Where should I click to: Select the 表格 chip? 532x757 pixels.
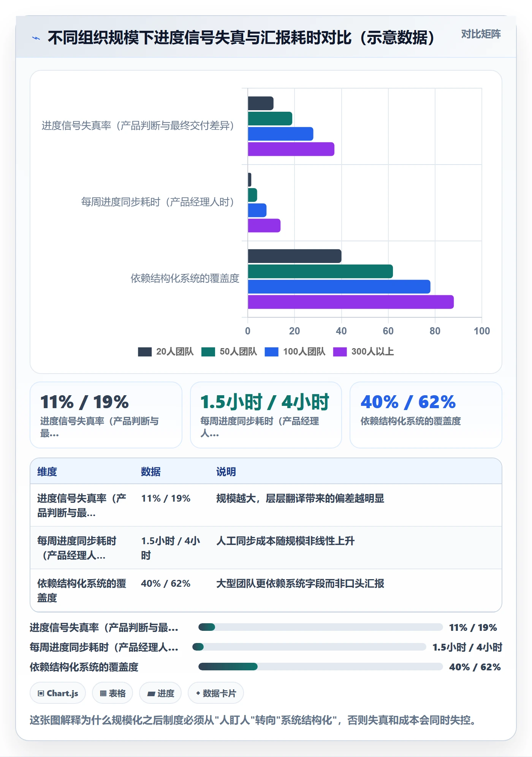(112, 693)
